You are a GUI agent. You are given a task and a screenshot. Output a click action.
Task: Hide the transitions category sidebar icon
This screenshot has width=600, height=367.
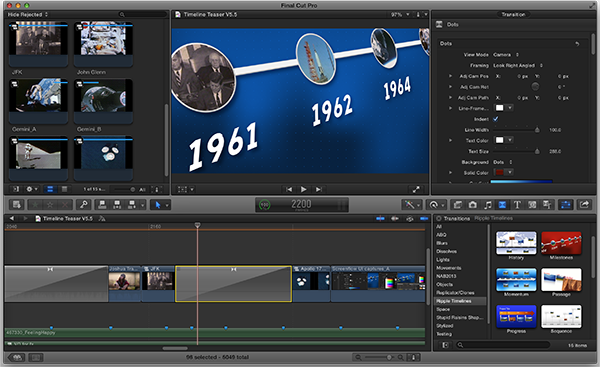(x=445, y=345)
